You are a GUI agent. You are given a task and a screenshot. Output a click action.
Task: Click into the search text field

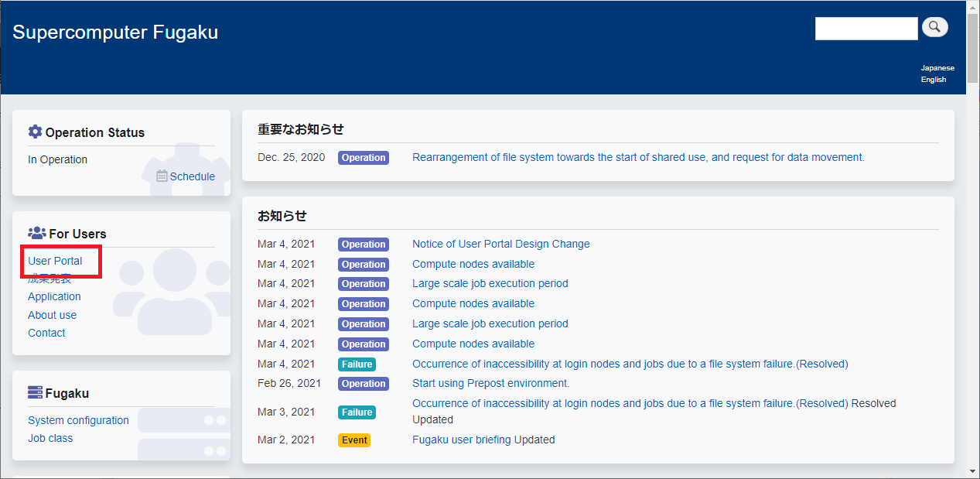[x=866, y=29]
